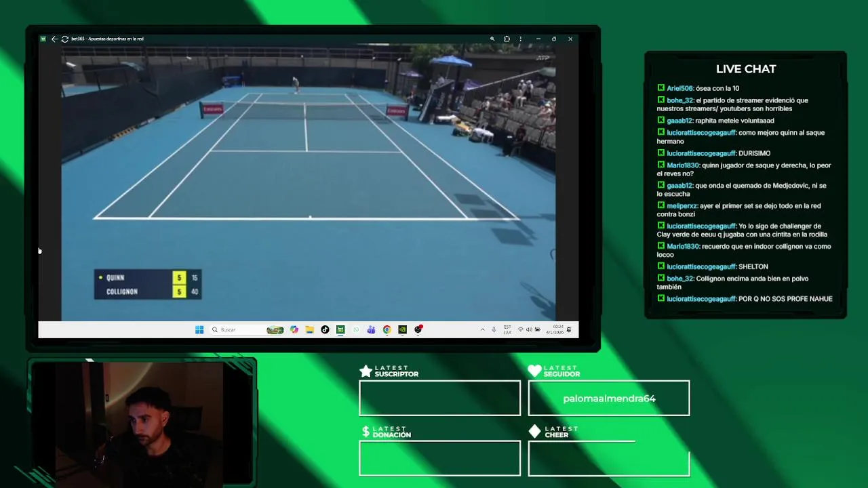Click the LIVE CHAT heading
868x488 pixels.
tap(746, 69)
